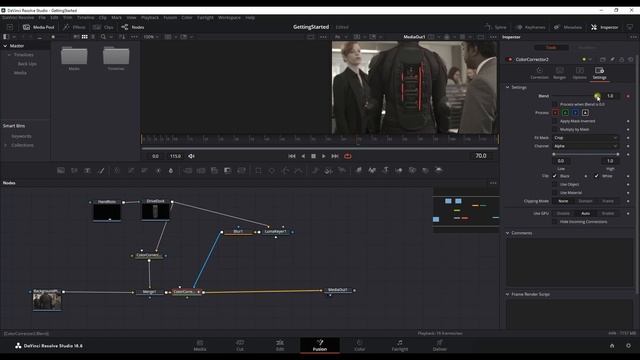This screenshot has height=360, width=640.
Task: Open the Fusion menu in menu bar
Action: click(x=170, y=18)
